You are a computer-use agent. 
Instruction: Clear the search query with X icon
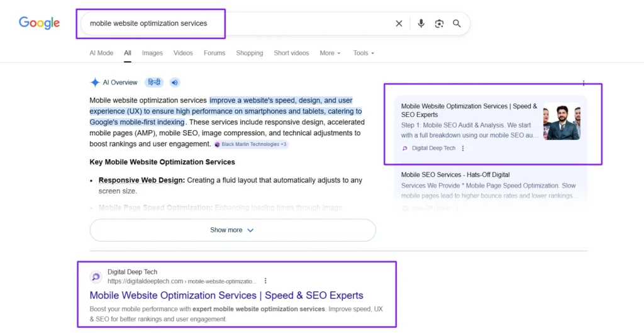click(399, 23)
